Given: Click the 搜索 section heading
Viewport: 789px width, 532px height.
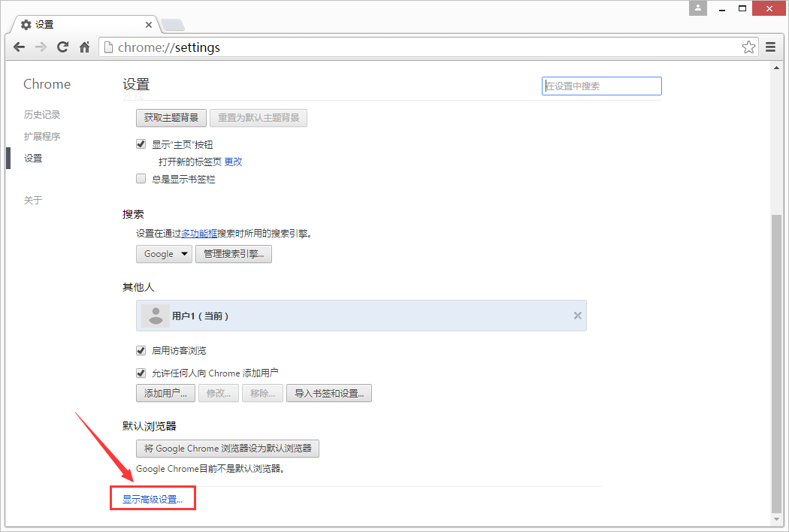Looking at the screenshot, I should 133,214.
